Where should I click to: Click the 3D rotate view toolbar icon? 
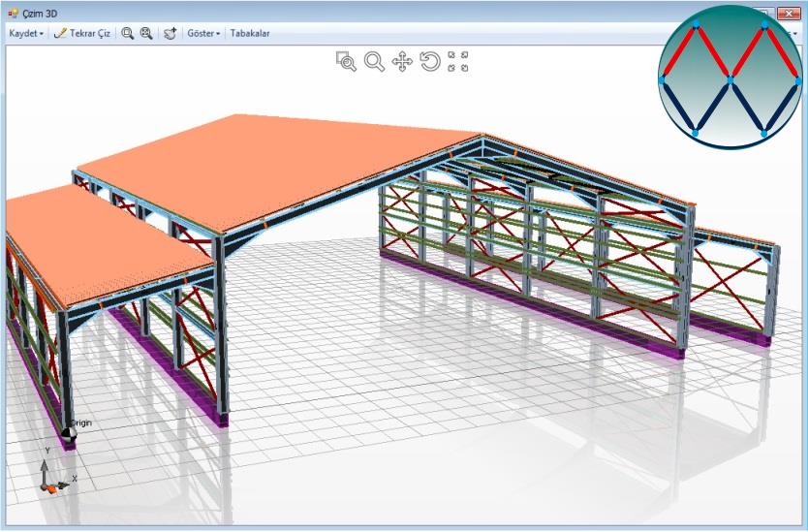click(171, 33)
